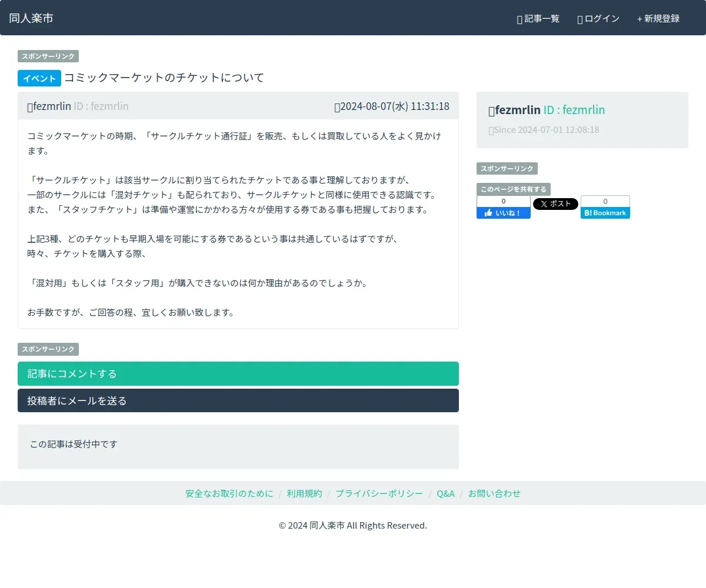This screenshot has width=706, height=588.
Task: Open the 同人楽市 site logo link
Action: [31, 18]
